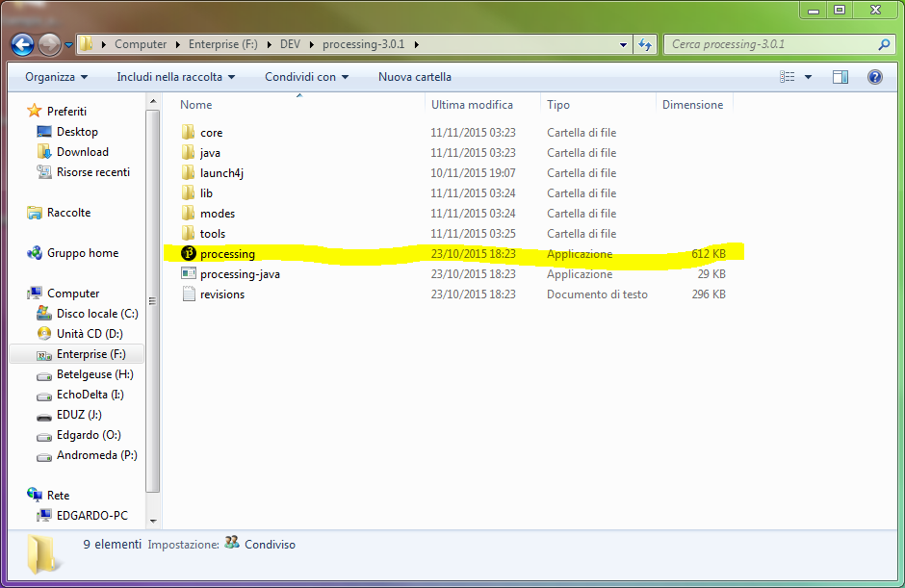Open Raccolte in the navigation pane
905x588 pixels.
(x=68, y=213)
